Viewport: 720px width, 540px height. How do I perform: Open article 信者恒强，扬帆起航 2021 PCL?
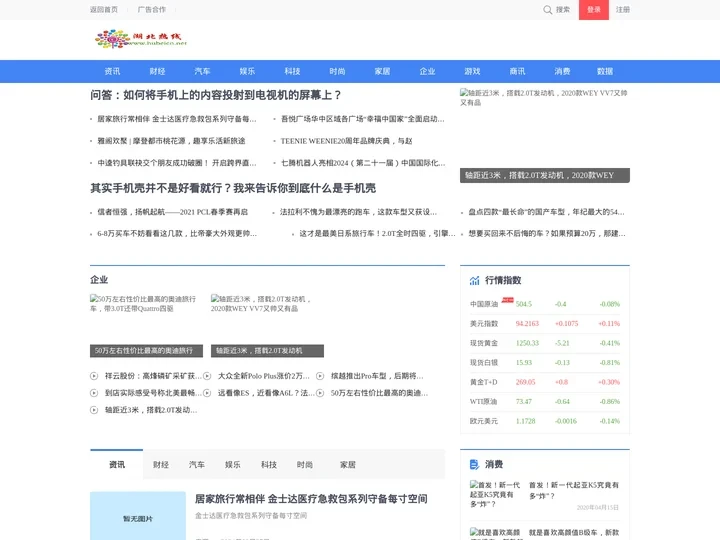[172, 212]
